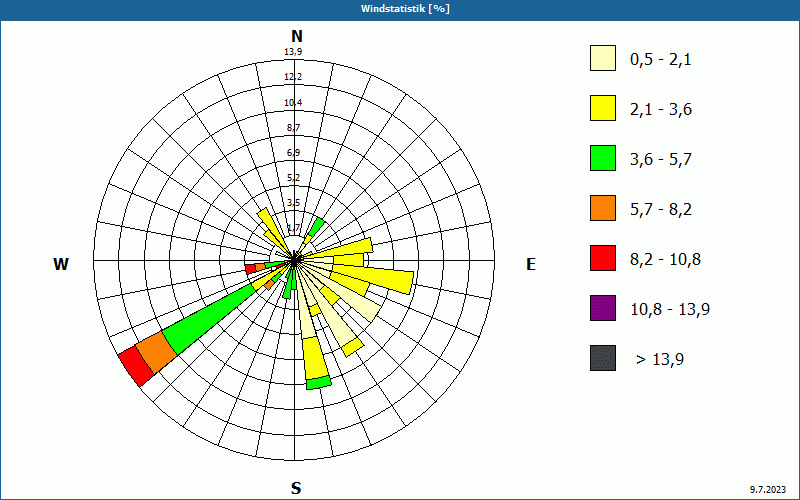The image size is (800, 500).
Task: Click the W compass label
Action: click(x=61, y=264)
